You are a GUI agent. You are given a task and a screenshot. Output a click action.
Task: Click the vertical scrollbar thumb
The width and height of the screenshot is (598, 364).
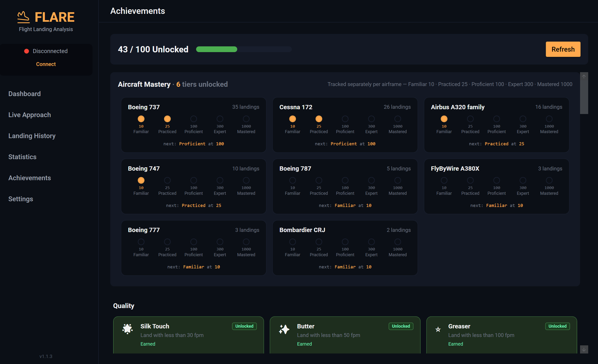pos(584,97)
